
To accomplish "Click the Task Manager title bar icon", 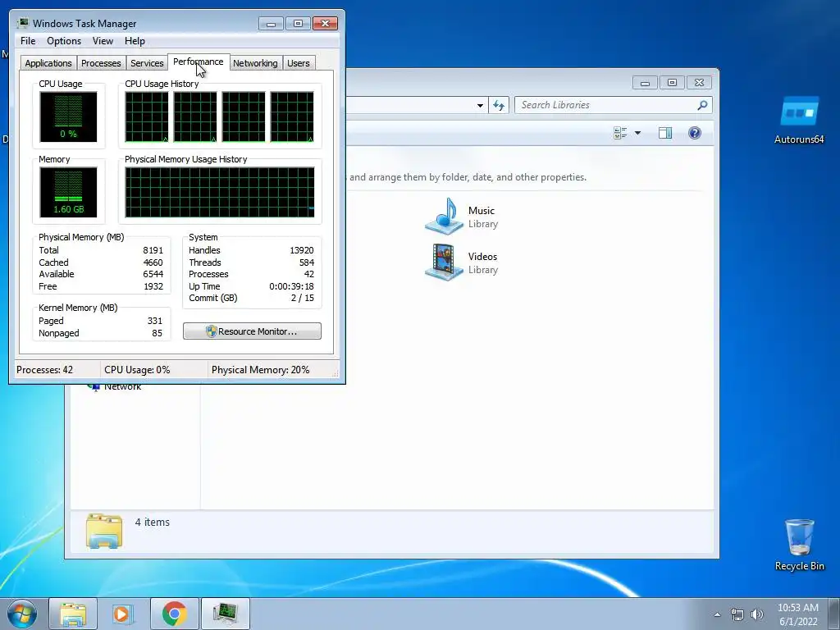I will [23, 23].
